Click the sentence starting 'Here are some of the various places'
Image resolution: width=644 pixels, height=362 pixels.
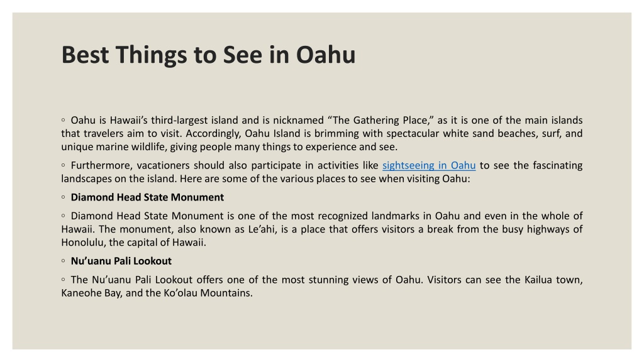click(325, 179)
